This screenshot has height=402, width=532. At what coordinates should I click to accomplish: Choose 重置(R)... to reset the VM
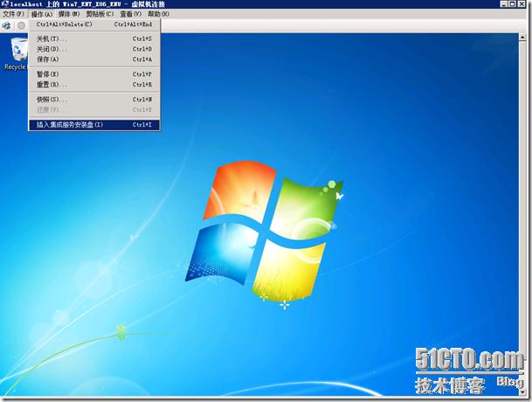pos(94,85)
